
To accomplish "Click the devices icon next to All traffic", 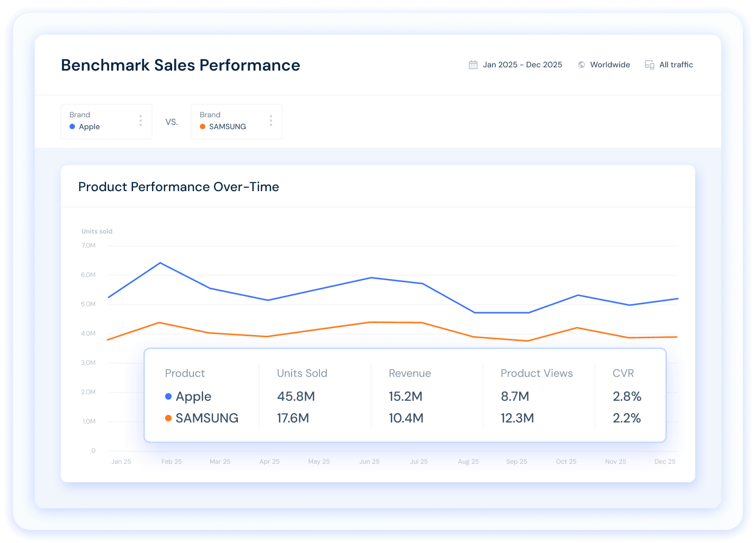I will point(650,65).
